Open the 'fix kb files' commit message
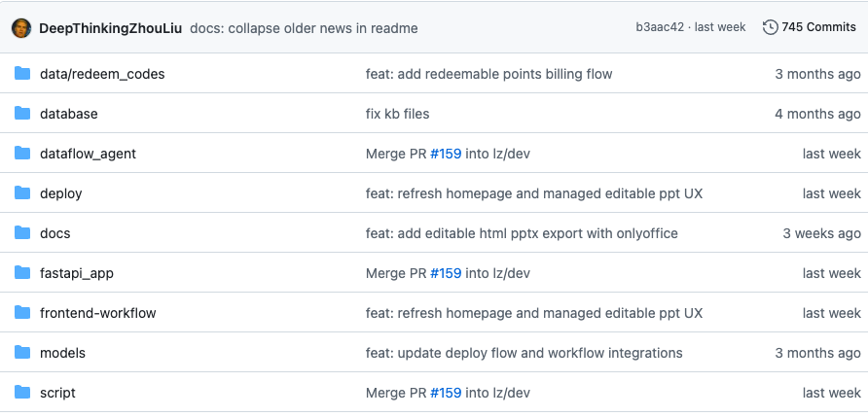 (x=397, y=114)
